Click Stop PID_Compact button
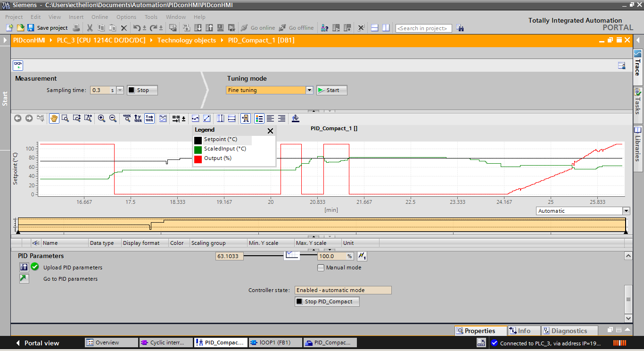 [x=327, y=301]
